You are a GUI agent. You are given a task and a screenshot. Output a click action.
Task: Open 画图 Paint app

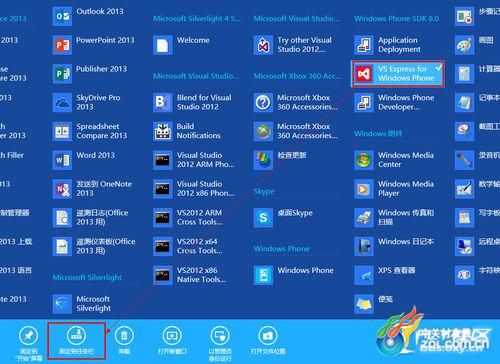(476, 45)
